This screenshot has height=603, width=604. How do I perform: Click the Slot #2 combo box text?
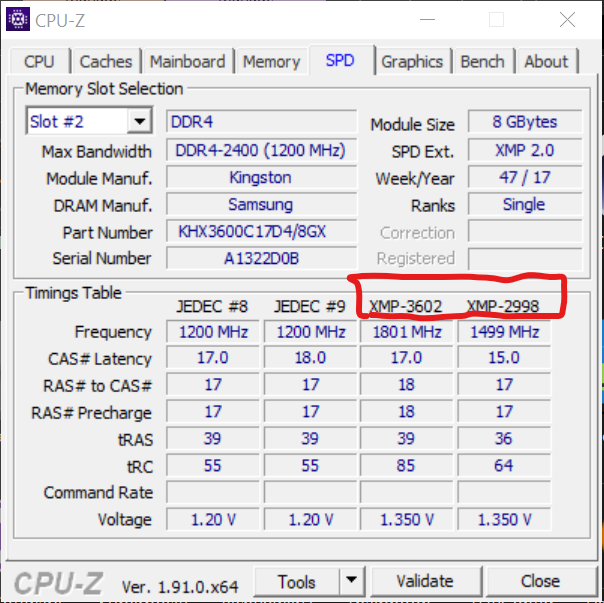(x=57, y=122)
